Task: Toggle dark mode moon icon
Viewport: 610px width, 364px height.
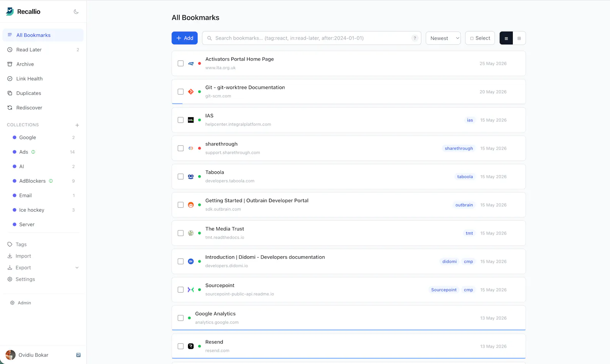Action: pyautogui.click(x=76, y=12)
